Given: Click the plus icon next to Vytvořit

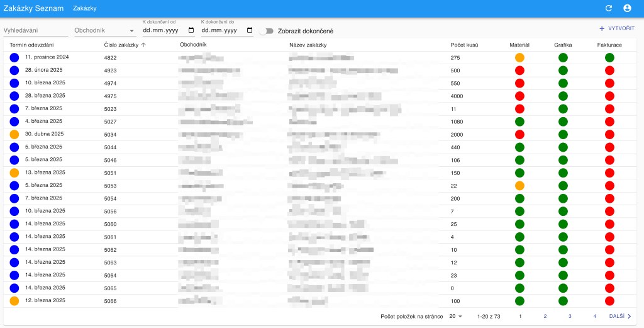Looking at the screenshot, I should 602,29.
